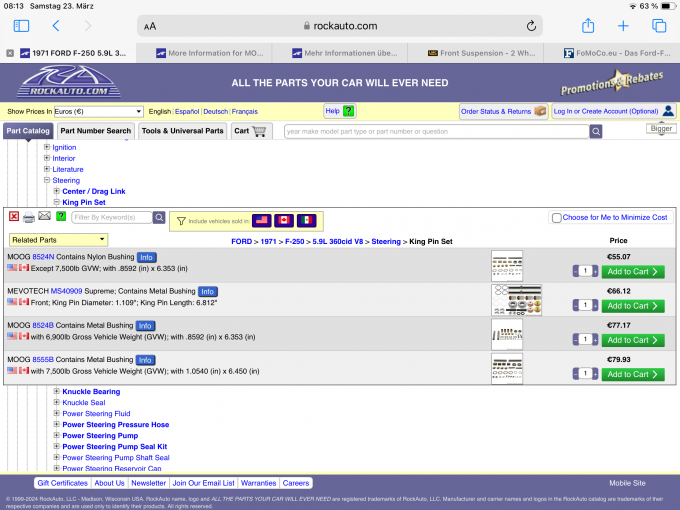The width and height of the screenshot is (680, 510).
Task: Click Info button for MEVOTECH MS40909
Action: coord(208,291)
